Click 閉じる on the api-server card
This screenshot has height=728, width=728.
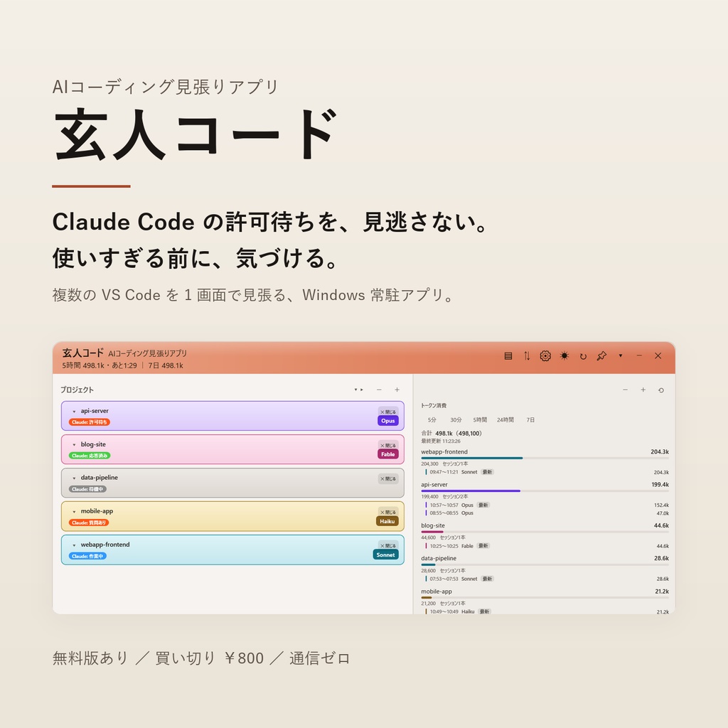388,412
